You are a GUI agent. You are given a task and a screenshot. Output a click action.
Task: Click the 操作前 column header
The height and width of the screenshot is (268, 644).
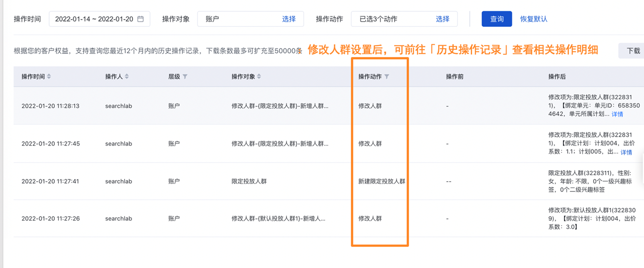454,77
